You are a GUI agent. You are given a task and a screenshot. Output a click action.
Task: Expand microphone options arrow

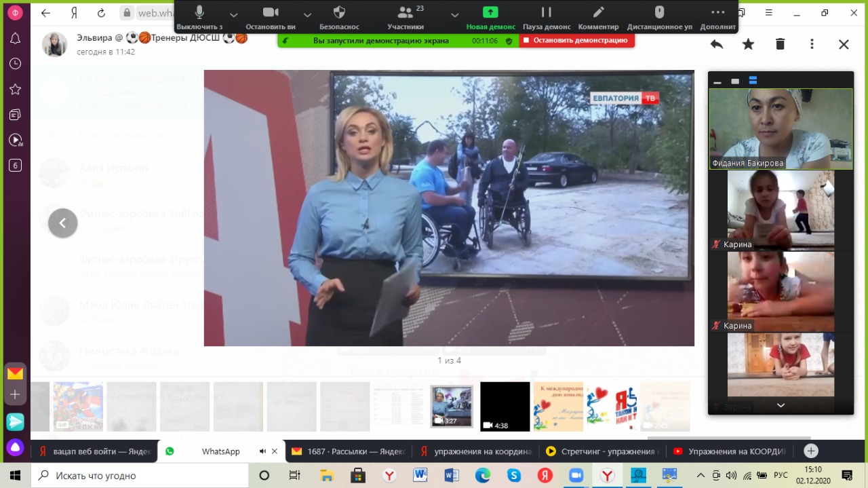234,15
